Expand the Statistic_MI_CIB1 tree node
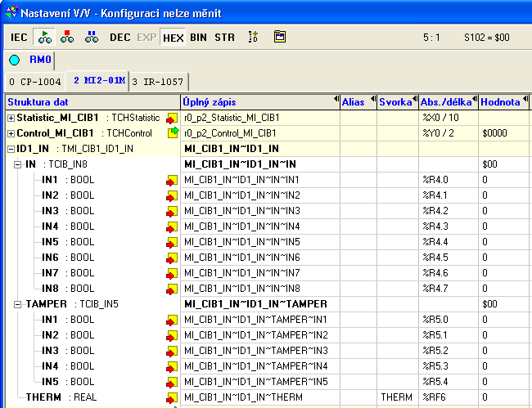 point(11,119)
